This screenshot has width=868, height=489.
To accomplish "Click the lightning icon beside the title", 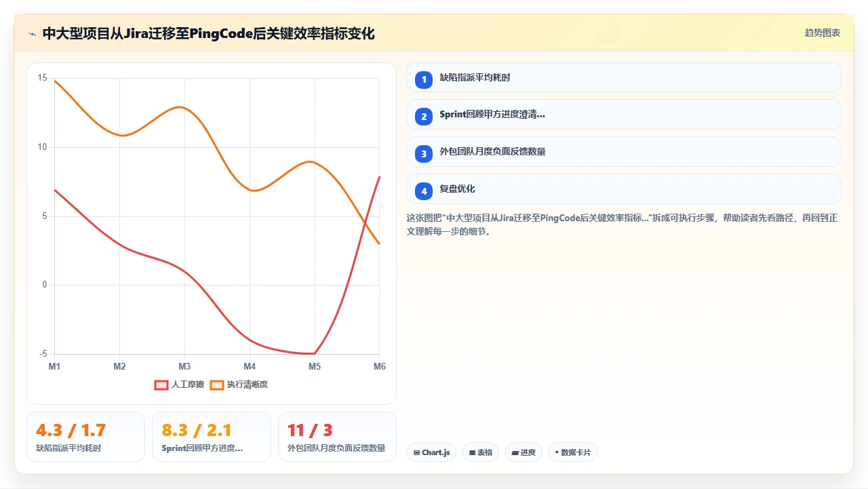I will click(32, 33).
